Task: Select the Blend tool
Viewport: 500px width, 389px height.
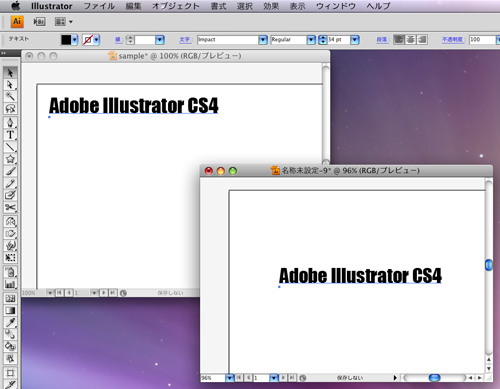Action: point(10,334)
